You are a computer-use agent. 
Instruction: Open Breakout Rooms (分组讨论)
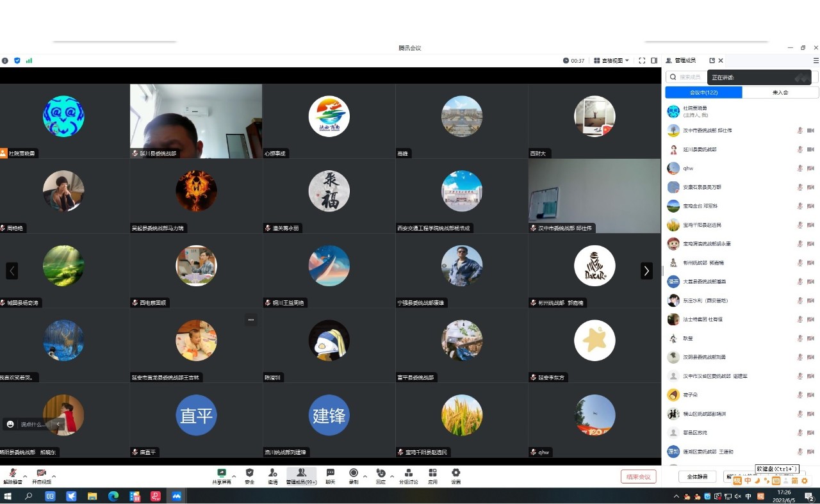tap(408, 476)
